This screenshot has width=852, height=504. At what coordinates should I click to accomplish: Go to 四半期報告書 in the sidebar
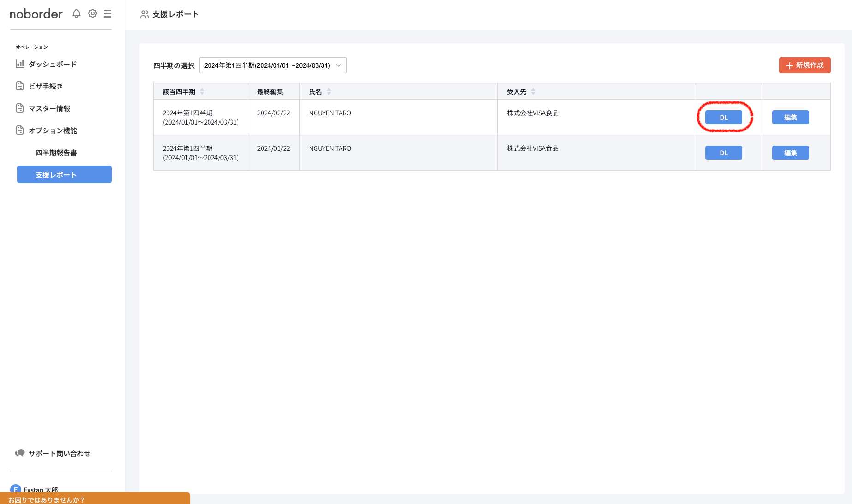tap(56, 153)
